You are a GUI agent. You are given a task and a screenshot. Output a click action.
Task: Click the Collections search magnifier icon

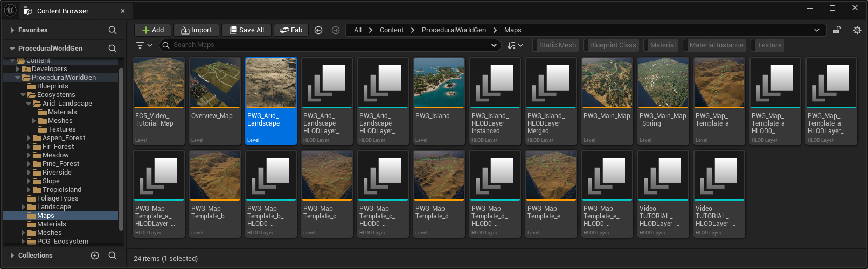tap(112, 256)
